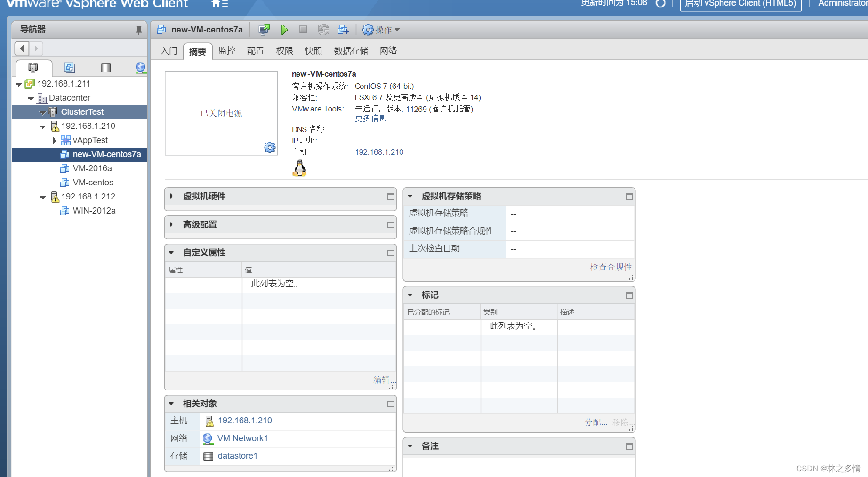Viewport: 868px width, 477px height.
Task: Switch to Hosts and Clusters inventory tab
Action: click(x=33, y=68)
